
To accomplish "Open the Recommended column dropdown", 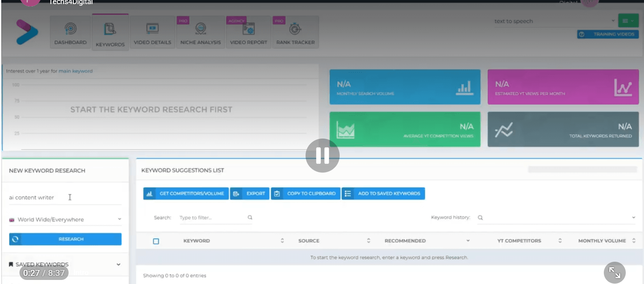I will (x=467, y=241).
